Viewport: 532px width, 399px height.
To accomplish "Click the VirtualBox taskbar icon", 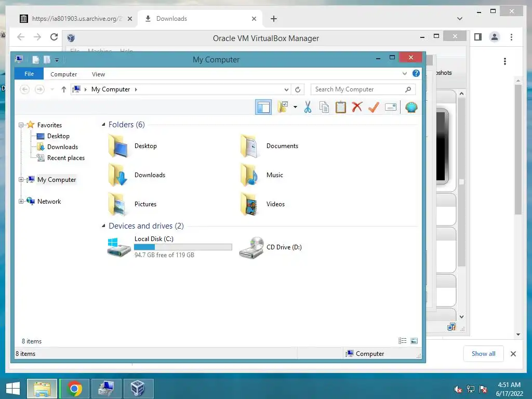I will (x=138, y=389).
